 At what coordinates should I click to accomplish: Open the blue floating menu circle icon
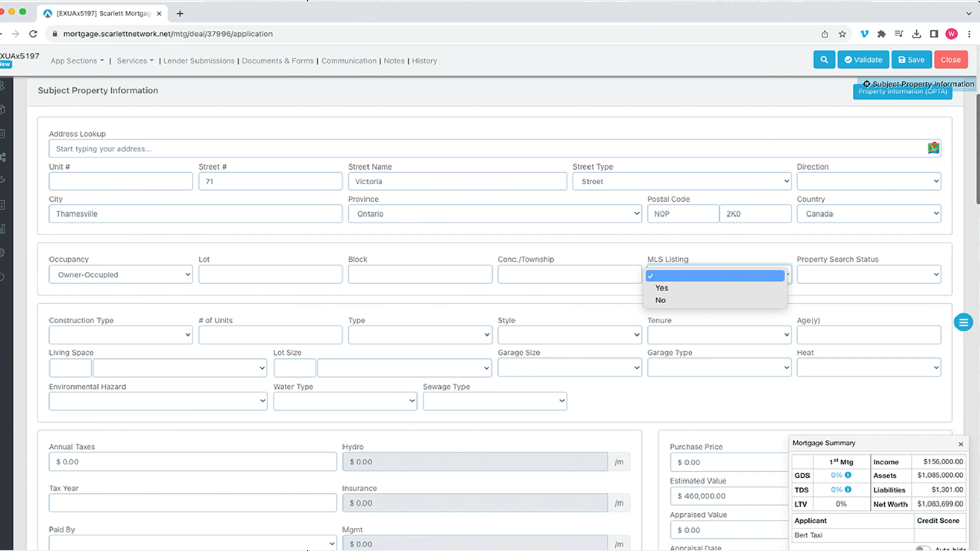(x=963, y=322)
